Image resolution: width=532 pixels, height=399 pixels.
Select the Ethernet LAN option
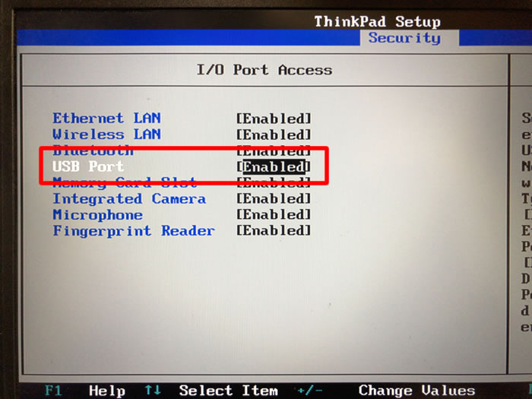pos(106,118)
